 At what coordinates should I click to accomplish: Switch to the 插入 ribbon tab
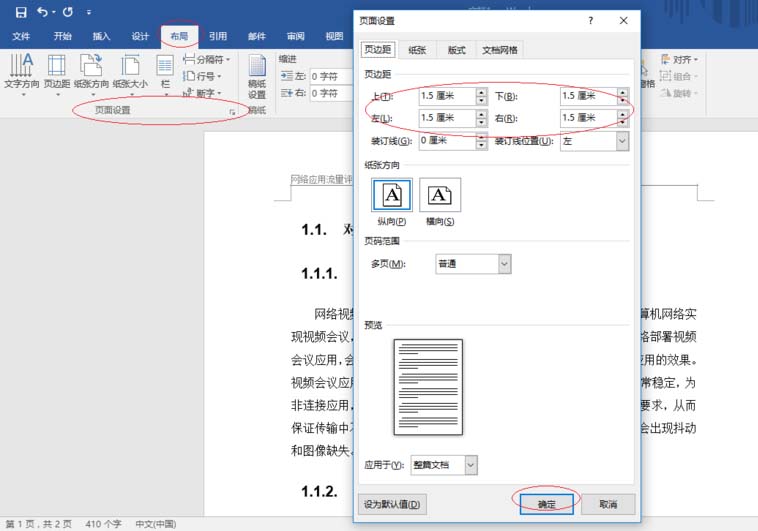[x=101, y=36]
